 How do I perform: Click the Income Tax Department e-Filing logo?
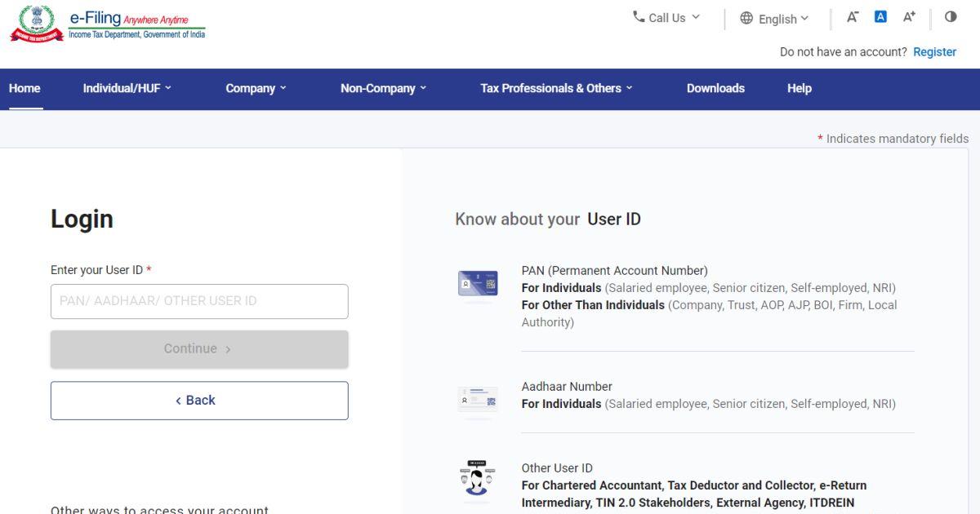(108, 24)
